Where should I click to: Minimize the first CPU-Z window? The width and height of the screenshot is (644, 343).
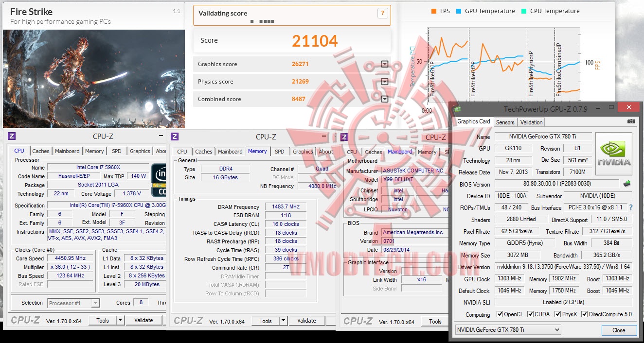click(161, 137)
